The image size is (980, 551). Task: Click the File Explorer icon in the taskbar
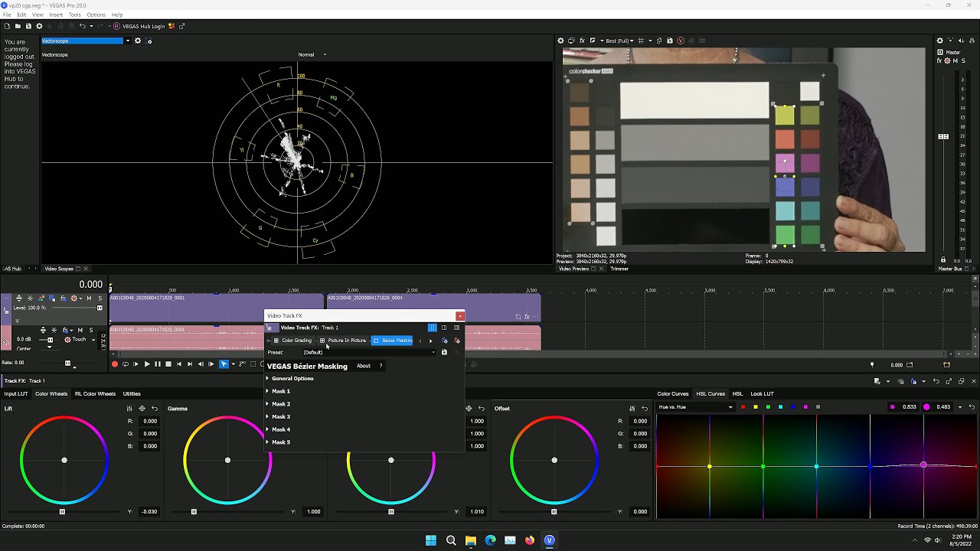click(471, 540)
